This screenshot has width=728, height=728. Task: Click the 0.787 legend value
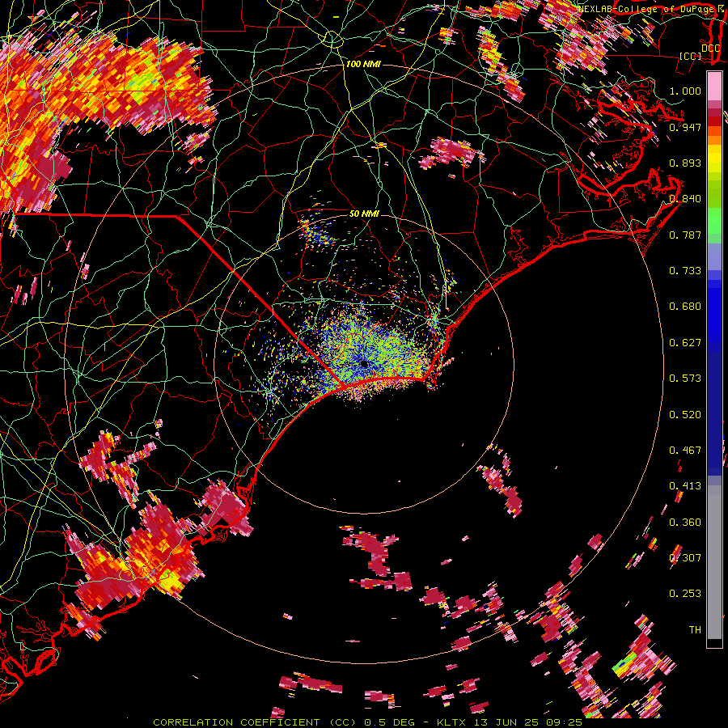click(x=685, y=235)
